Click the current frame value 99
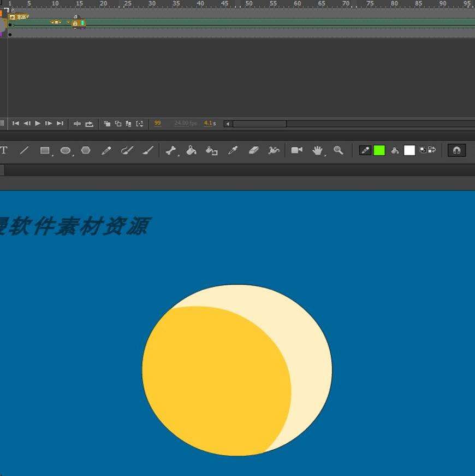 157,123
